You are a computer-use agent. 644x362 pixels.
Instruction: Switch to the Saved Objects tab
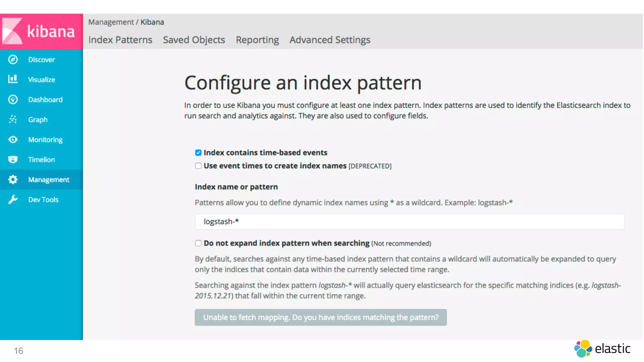[x=194, y=40]
